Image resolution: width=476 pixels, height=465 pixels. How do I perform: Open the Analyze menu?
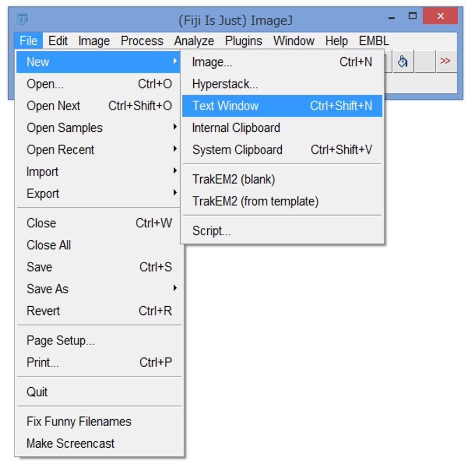tap(194, 41)
